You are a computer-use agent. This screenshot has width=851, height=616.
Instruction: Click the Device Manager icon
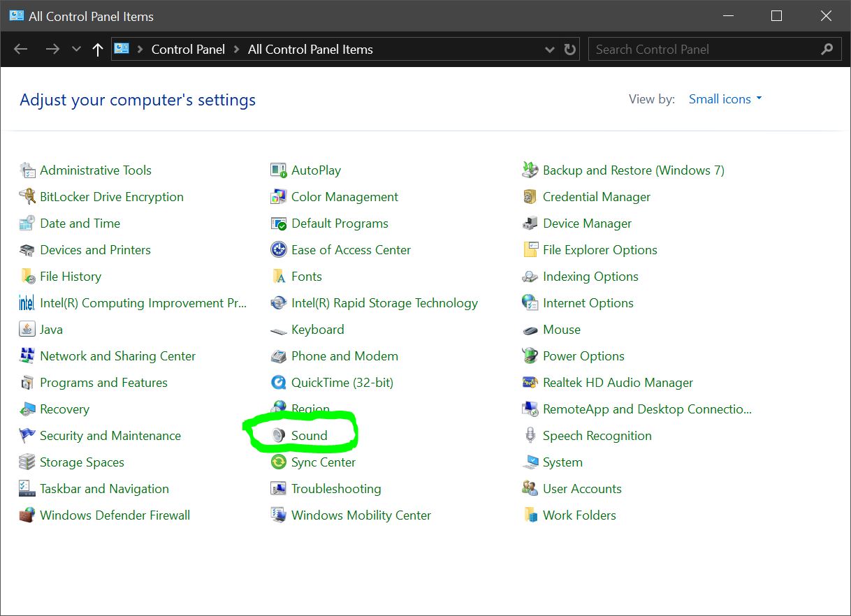click(530, 223)
